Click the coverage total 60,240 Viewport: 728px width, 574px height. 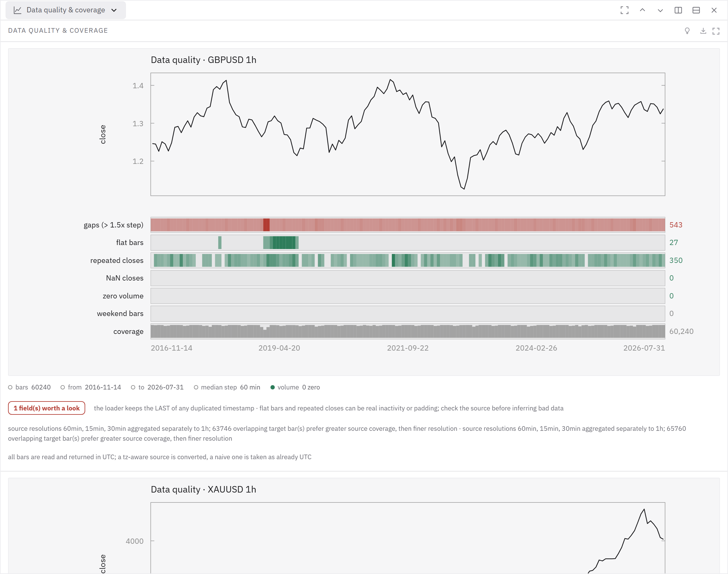[x=681, y=331]
